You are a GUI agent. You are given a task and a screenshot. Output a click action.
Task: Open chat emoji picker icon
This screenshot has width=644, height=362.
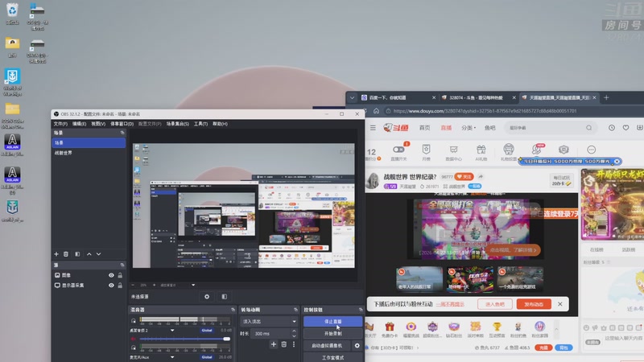coord(586,327)
